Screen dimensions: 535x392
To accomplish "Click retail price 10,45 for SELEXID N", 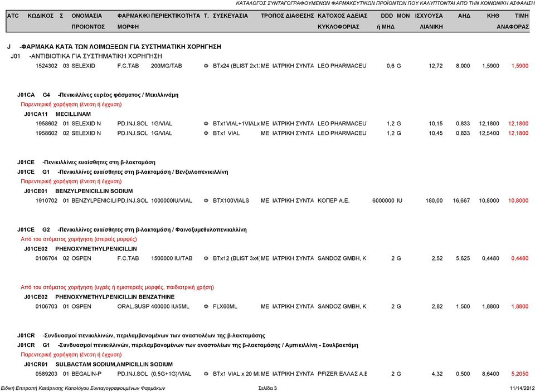I will 435,133.
